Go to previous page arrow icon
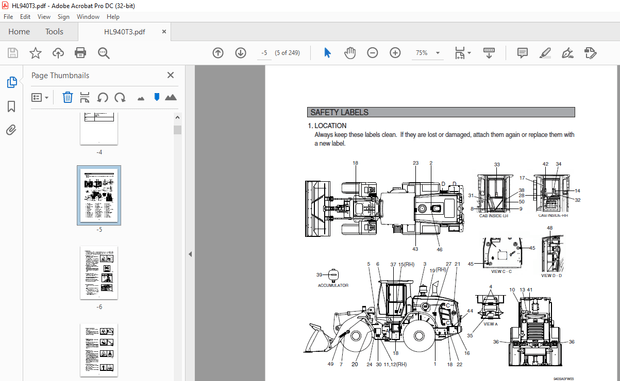Image resolution: width=620 pixels, height=381 pixels. pos(218,53)
